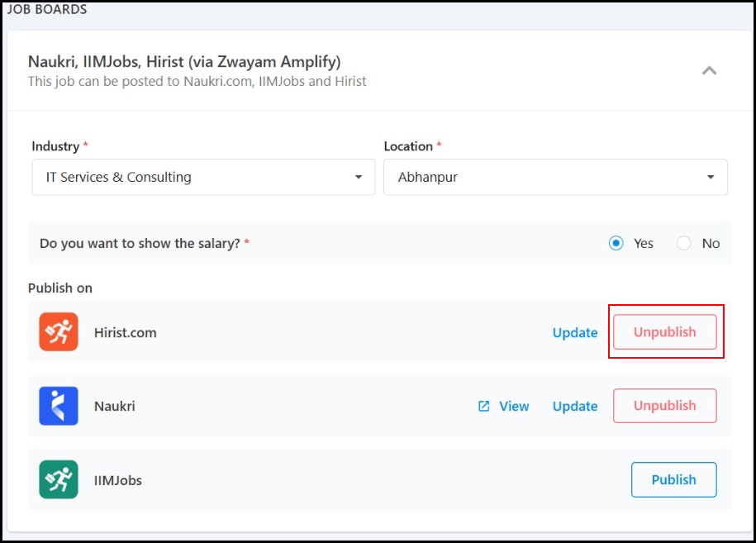Open the Industry dropdown

tap(203, 177)
